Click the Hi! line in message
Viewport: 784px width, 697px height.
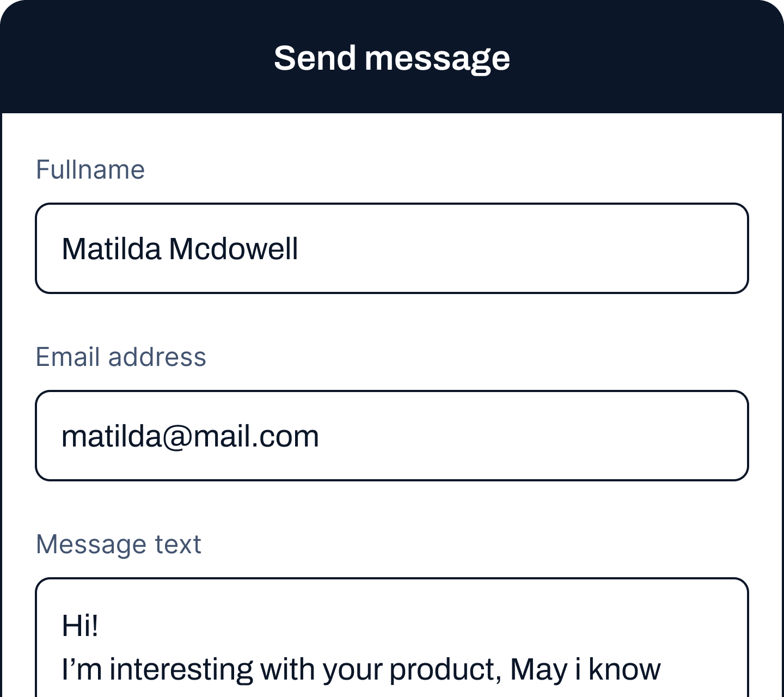(80, 625)
